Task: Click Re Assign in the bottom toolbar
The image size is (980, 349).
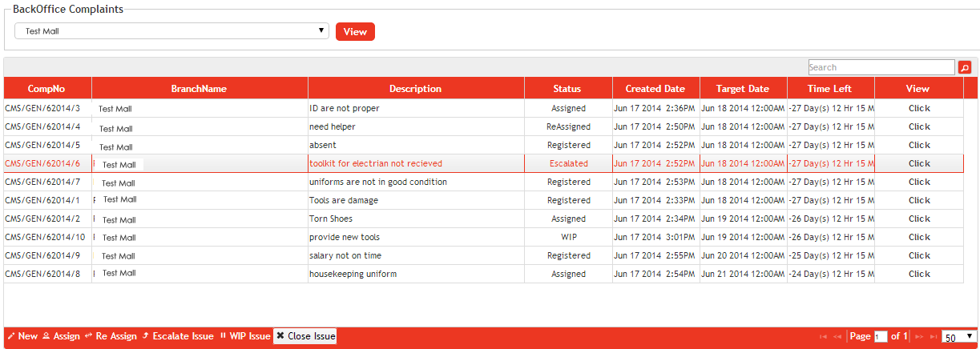Action: 111,336
